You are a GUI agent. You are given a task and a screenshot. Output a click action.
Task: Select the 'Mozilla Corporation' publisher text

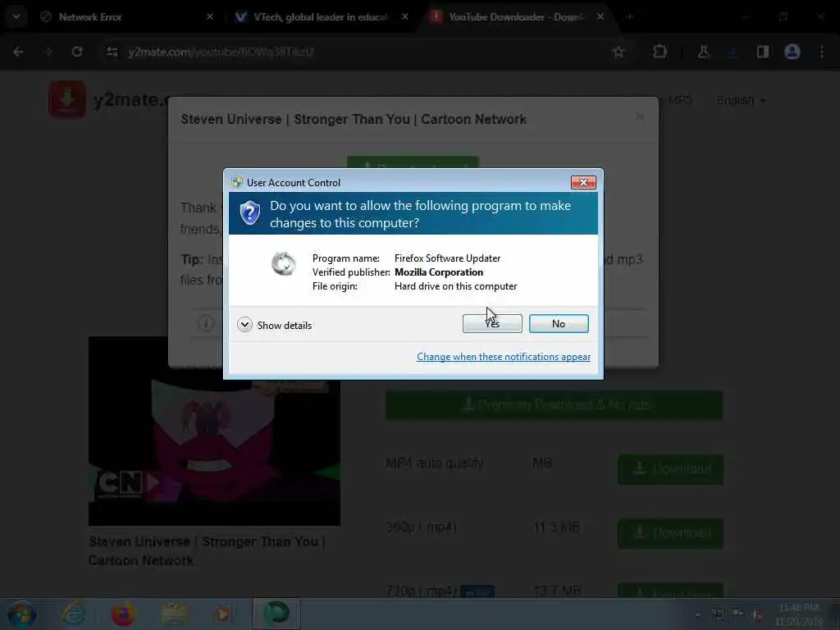[x=439, y=272]
